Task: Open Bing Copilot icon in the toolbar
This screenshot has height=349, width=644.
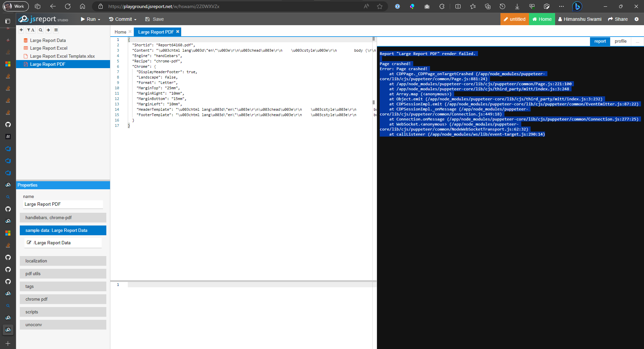Action: tap(577, 6)
